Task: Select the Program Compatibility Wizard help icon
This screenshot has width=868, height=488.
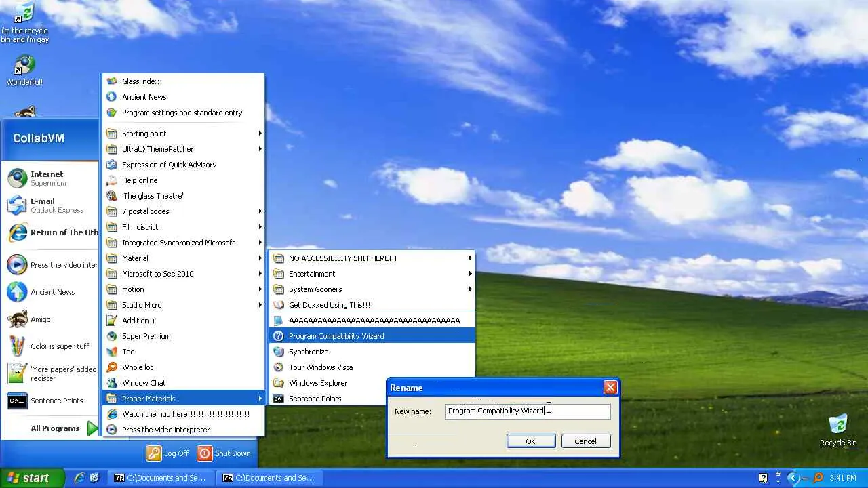Action: (x=278, y=336)
